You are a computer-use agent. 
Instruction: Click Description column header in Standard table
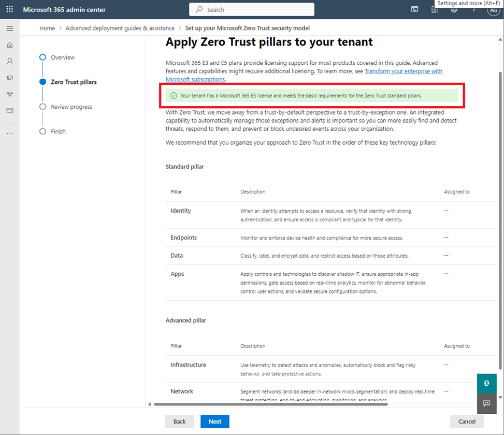pos(253,192)
